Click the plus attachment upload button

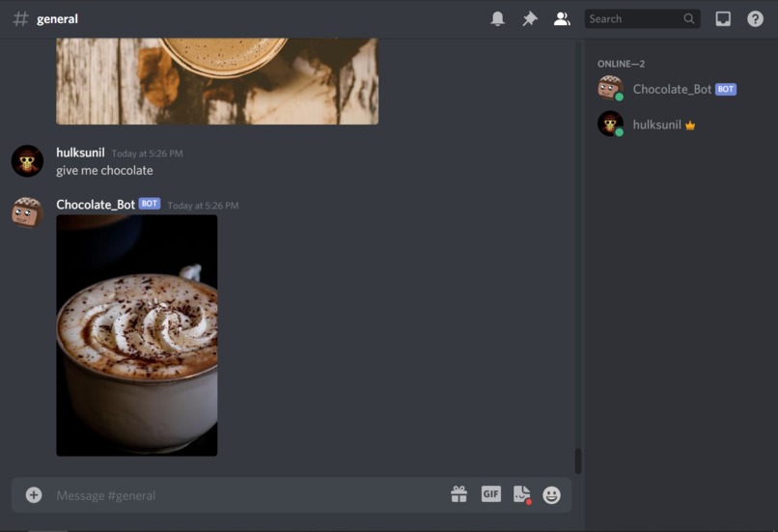[x=34, y=494]
